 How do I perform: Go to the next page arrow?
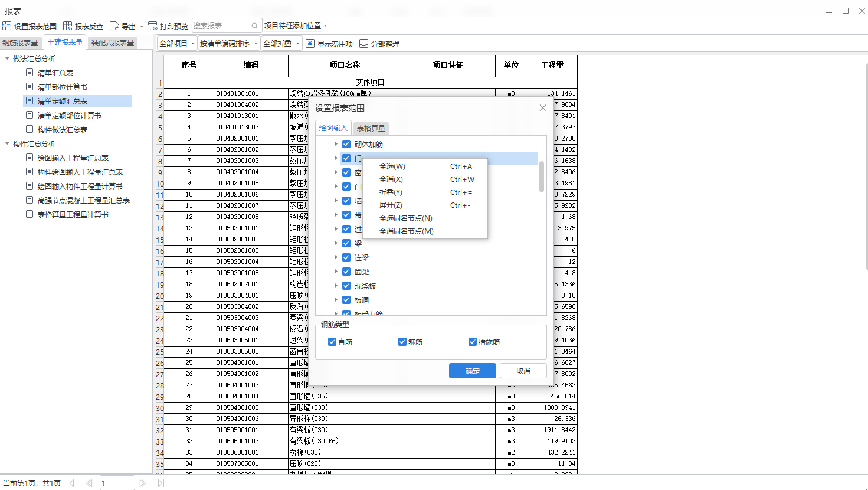(142, 484)
